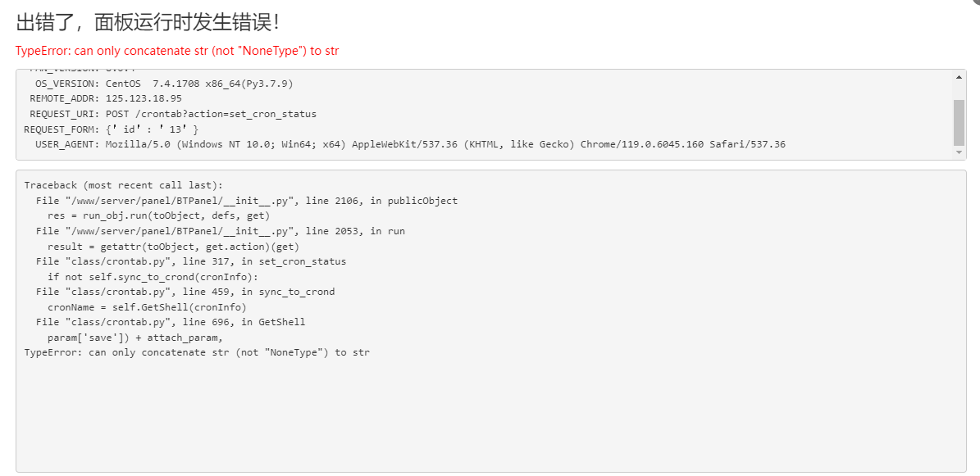The height and width of the screenshot is (476, 980).
Task: Click the REQUEST_FORM id 13 line
Action: pyautogui.click(x=112, y=129)
